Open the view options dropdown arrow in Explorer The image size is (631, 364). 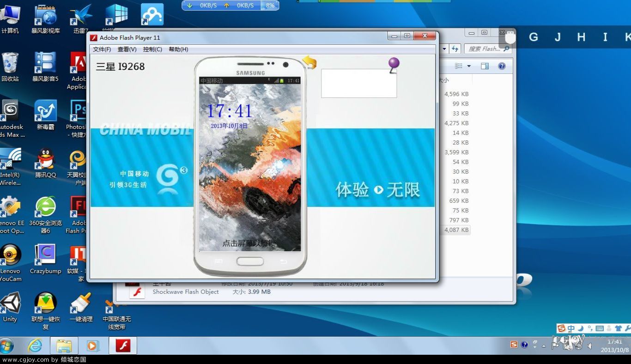469,66
